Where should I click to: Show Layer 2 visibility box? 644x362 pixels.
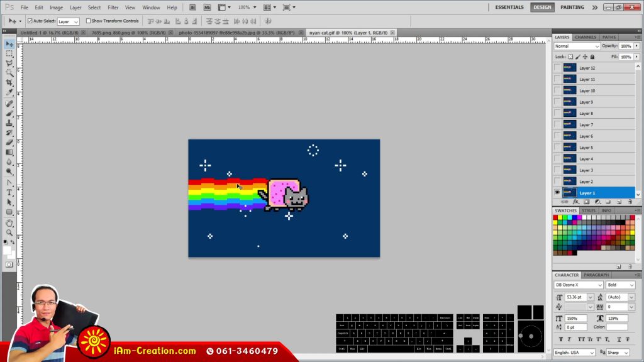point(557,182)
